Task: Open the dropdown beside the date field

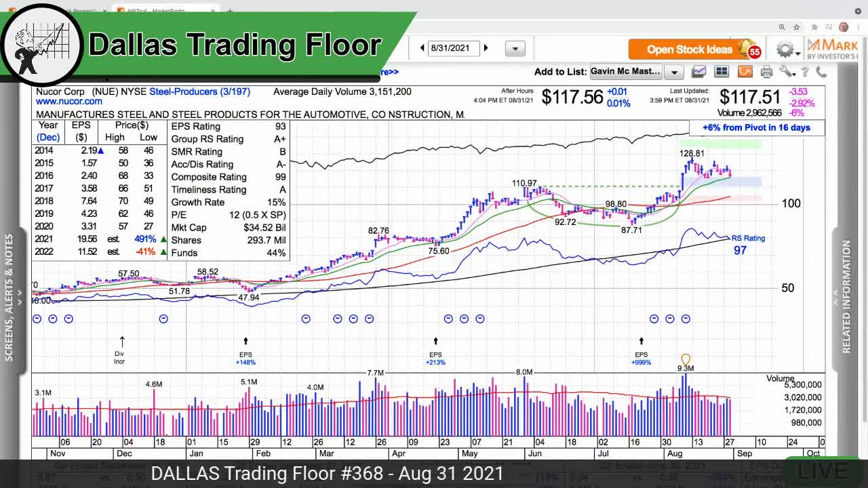Action: click(515, 49)
